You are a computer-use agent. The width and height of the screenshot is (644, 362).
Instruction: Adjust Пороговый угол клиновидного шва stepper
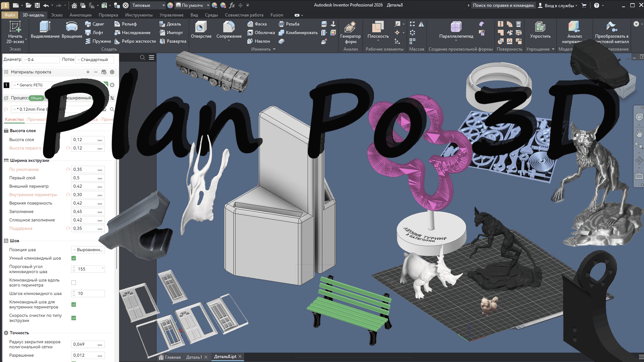74,269
